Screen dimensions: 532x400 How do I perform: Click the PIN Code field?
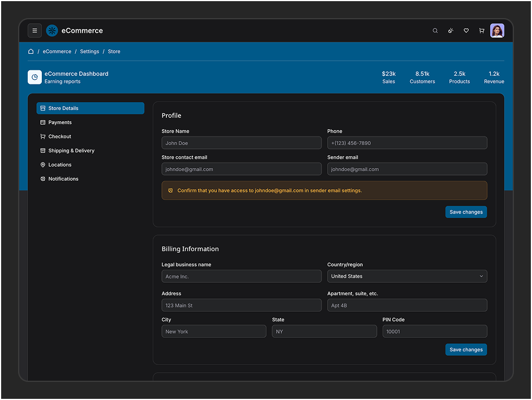click(x=435, y=331)
